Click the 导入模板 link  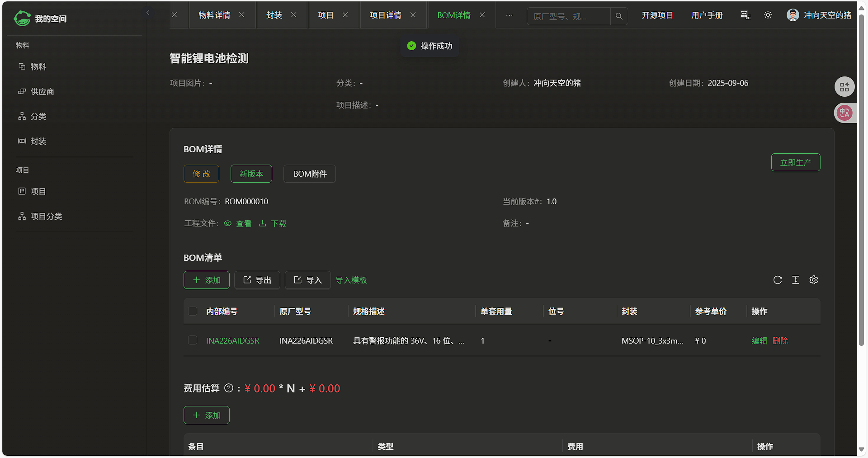click(351, 280)
